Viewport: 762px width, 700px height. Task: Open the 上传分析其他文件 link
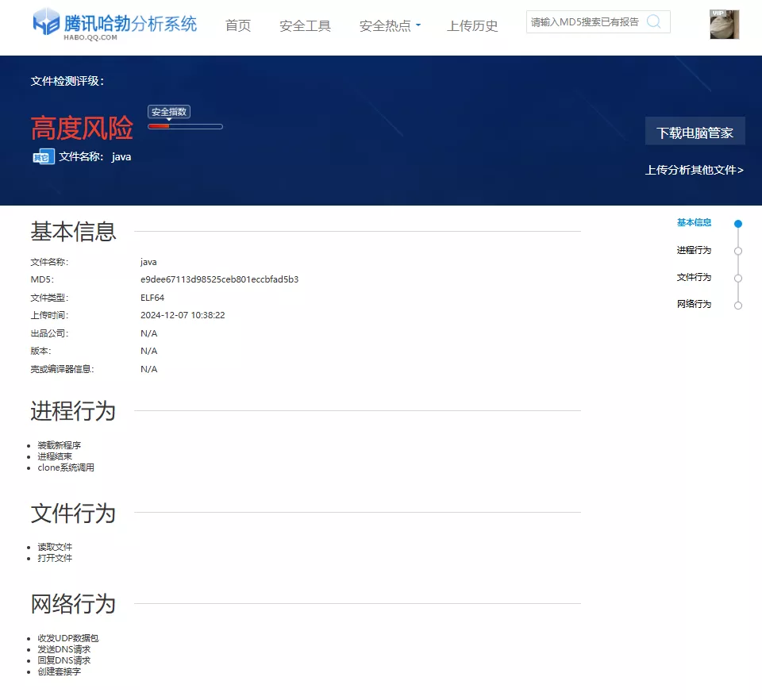pyautogui.click(x=695, y=170)
